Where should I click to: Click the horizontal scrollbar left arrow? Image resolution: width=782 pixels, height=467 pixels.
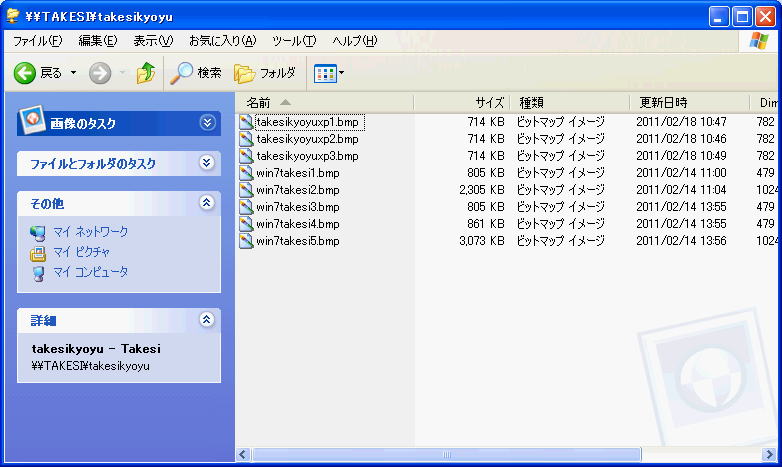[243, 455]
